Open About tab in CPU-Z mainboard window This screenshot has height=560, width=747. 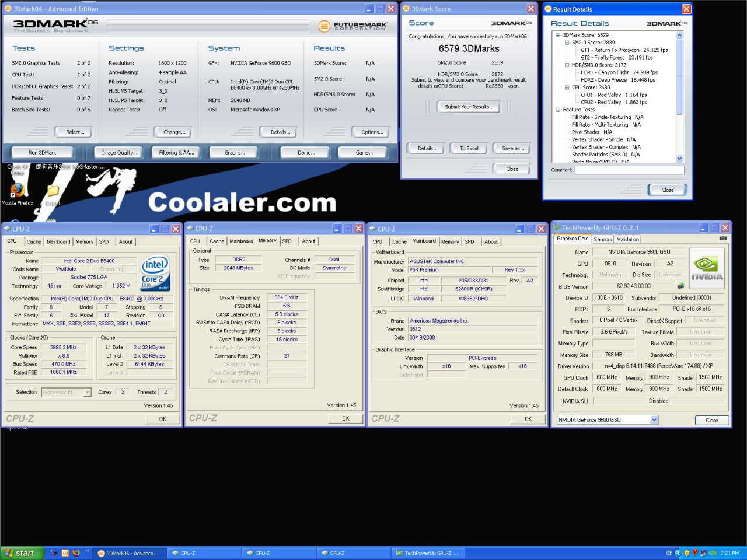491,242
